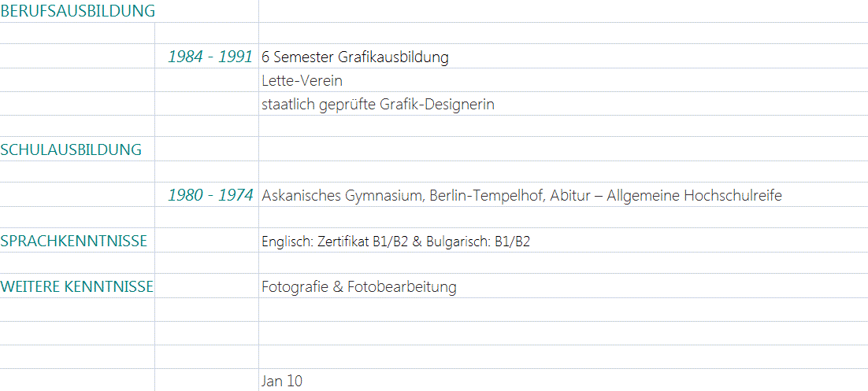Select the SCHULAUSBILDUNG heading cell
The height and width of the screenshot is (391, 868).
pyautogui.click(x=71, y=149)
